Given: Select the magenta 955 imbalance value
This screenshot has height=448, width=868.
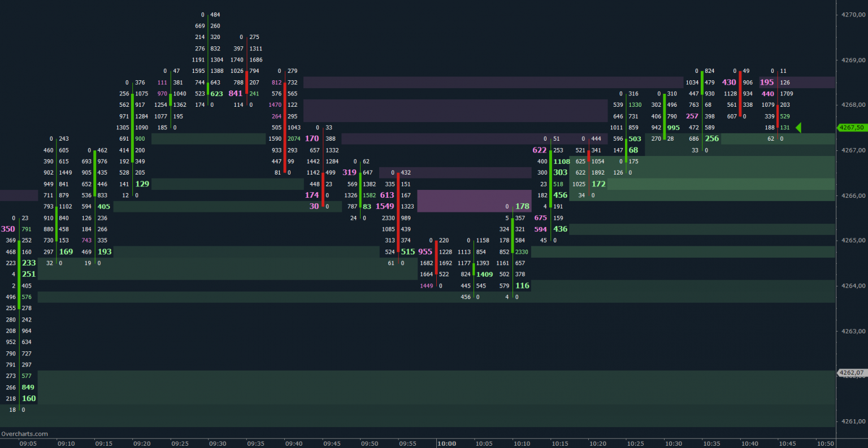Looking at the screenshot, I should click(x=426, y=251).
